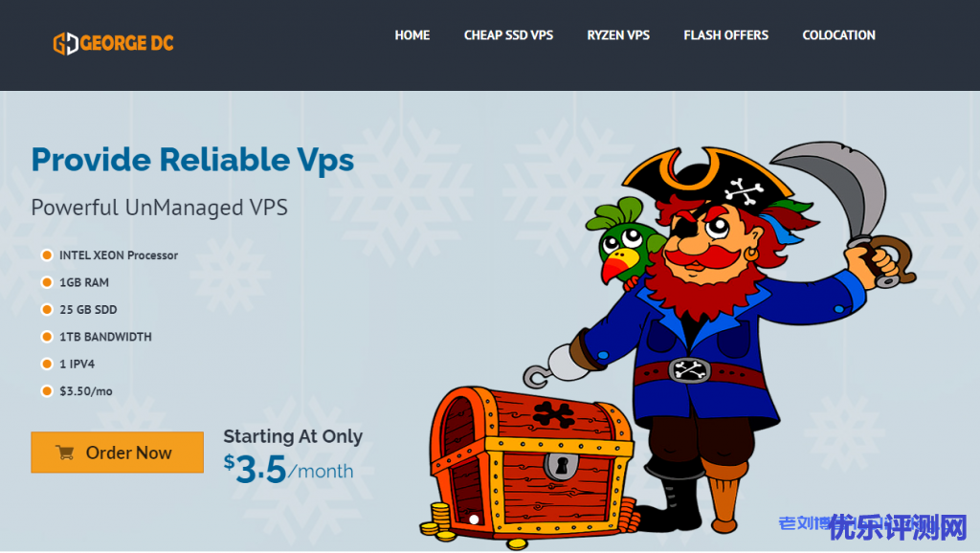980x553 pixels.
Task: Go to the CHEAP SSD VPS page
Action: pyautogui.click(x=508, y=35)
